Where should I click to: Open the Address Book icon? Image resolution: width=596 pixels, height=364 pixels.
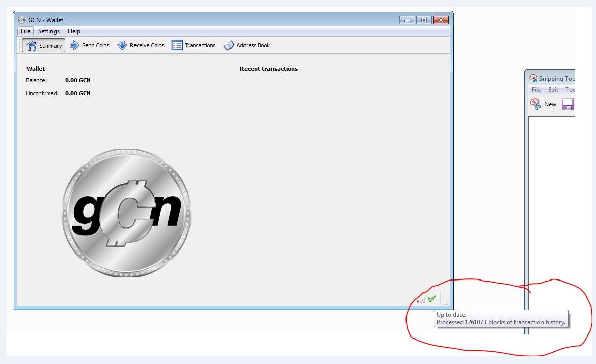pos(229,45)
